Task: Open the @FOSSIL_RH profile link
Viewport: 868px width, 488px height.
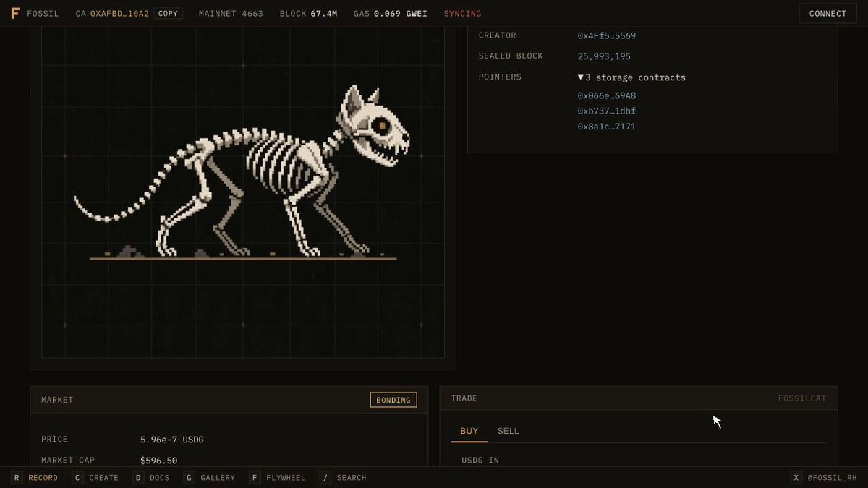Action: pyautogui.click(x=832, y=478)
